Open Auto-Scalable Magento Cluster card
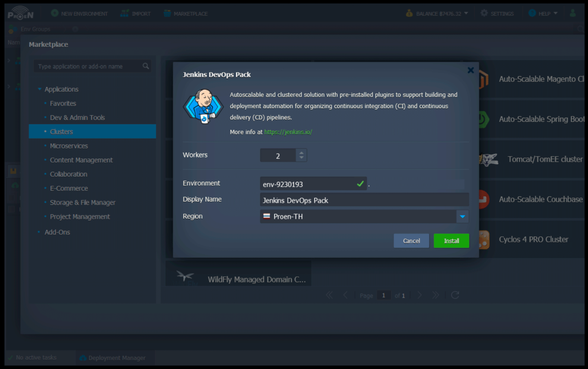Image resolution: width=588 pixels, height=369 pixels. pos(532,79)
